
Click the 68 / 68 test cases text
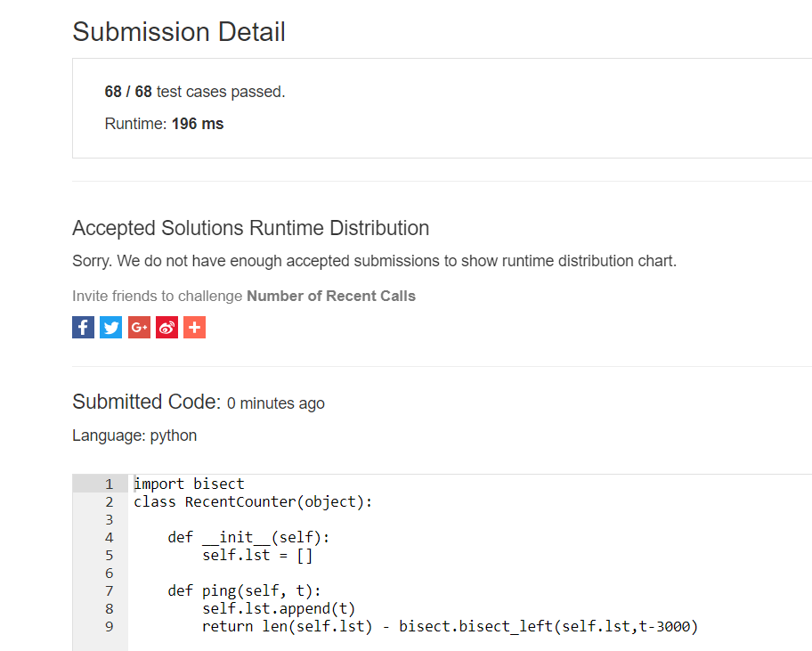point(194,92)
